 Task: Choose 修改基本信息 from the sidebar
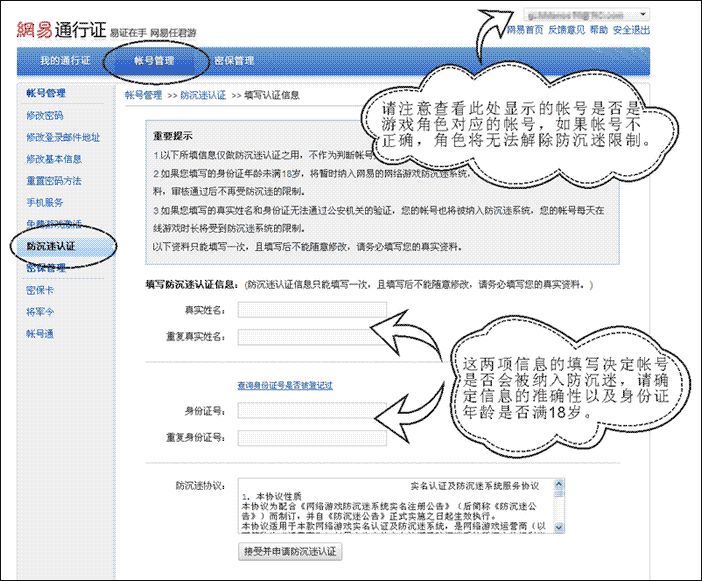(54, 159)
